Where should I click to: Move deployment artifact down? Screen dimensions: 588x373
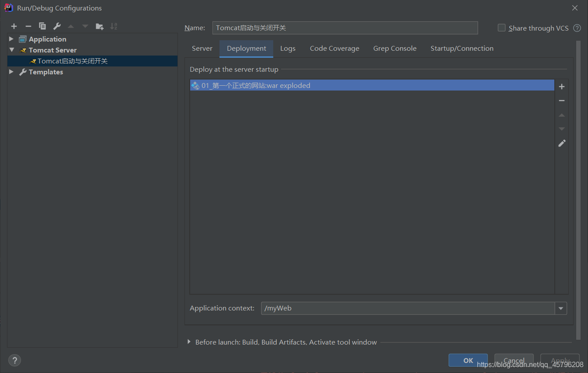562,129
